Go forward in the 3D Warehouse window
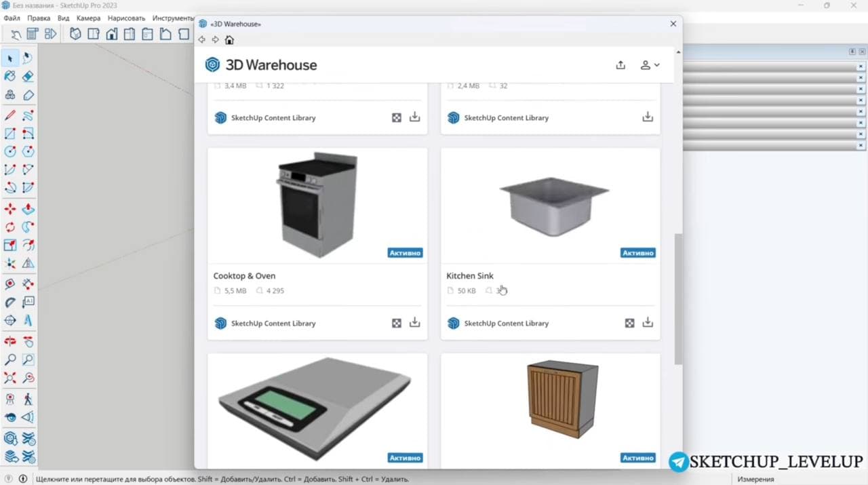 click(216, 40)
